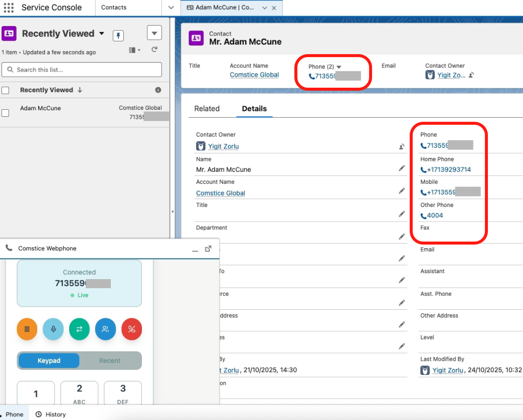The image size is (523, 420).
Task: Refresh the Recently Viewed list
Action: coord(154,50)
